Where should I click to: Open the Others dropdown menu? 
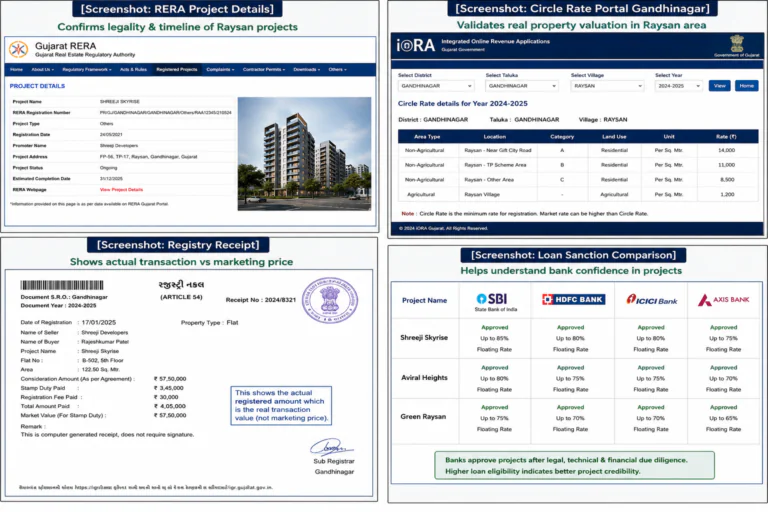point(337,70)
